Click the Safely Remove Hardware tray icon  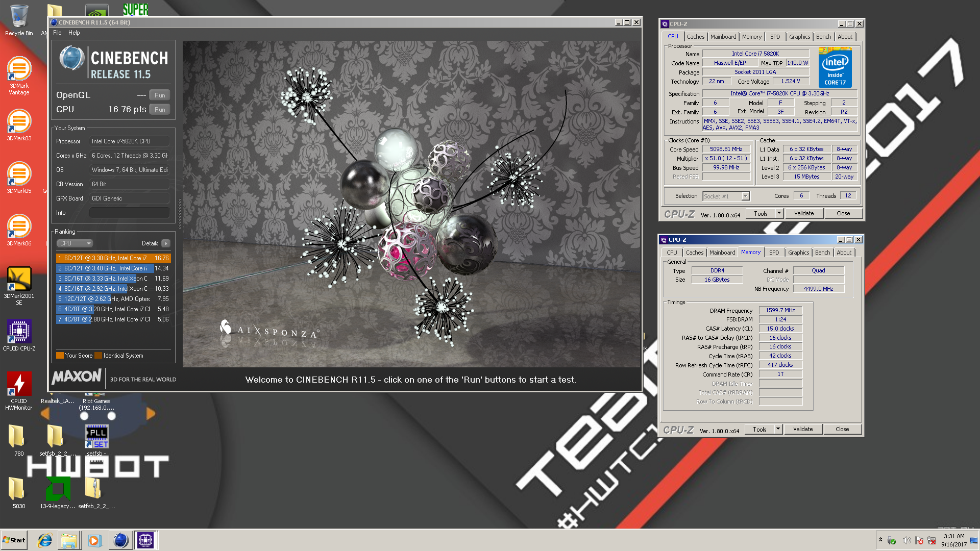[x=892, y=541]
